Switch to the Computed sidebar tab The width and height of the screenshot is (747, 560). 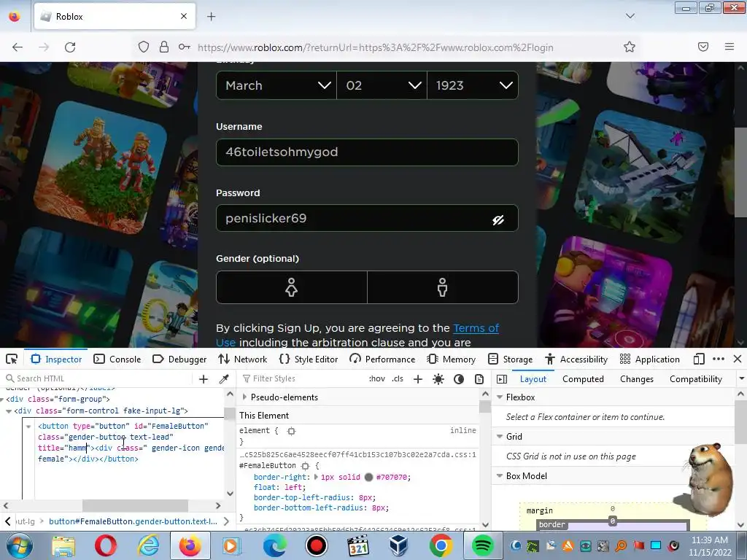[x=583, y=379]
